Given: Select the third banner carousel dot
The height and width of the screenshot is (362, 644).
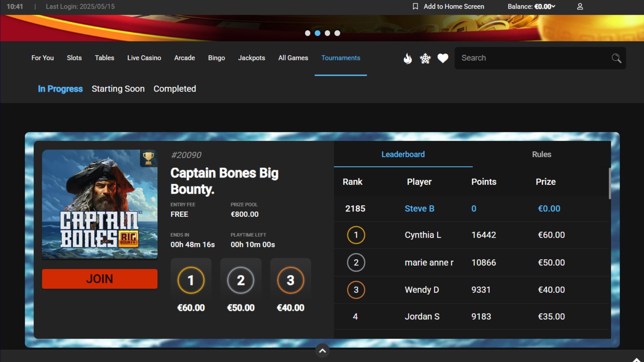Looking at the screenshot, I should tap(327, 33).
